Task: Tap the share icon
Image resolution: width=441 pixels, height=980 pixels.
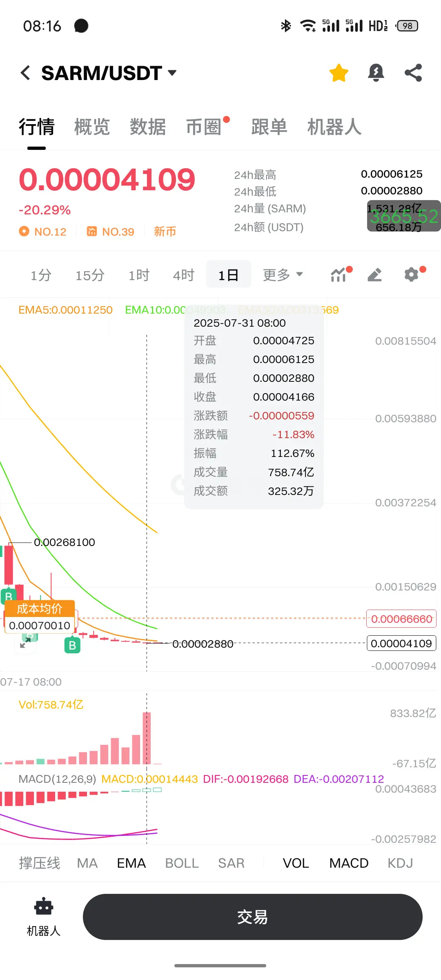Action: tap(413, 73)
